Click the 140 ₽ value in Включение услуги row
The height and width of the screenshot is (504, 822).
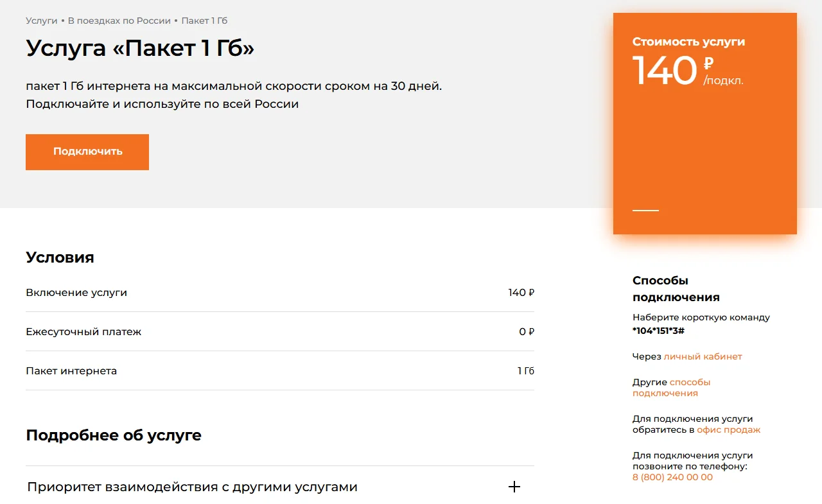click(x=521, y=292)
